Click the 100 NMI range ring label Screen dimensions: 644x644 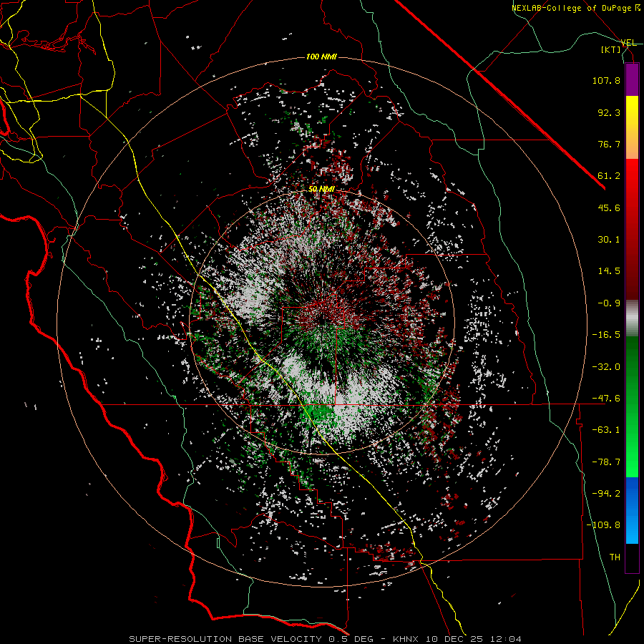(321, 57)
